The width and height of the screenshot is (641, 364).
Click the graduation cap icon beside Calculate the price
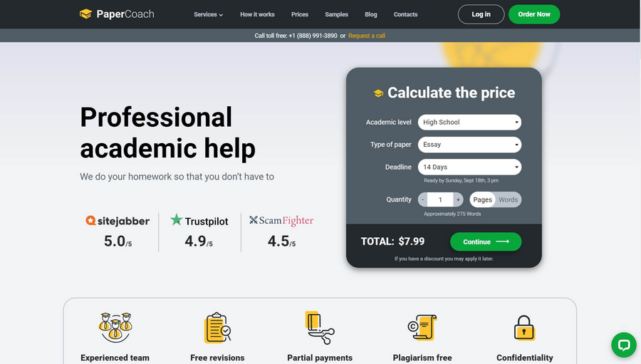(x=378, y=93)
